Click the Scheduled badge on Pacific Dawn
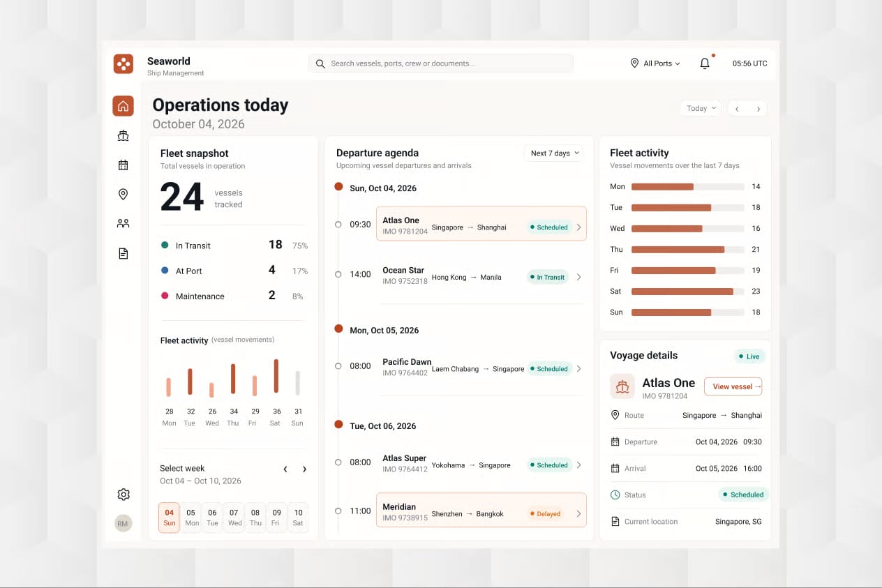The height and width of the screenshot is (588, 882). [549, 369]
